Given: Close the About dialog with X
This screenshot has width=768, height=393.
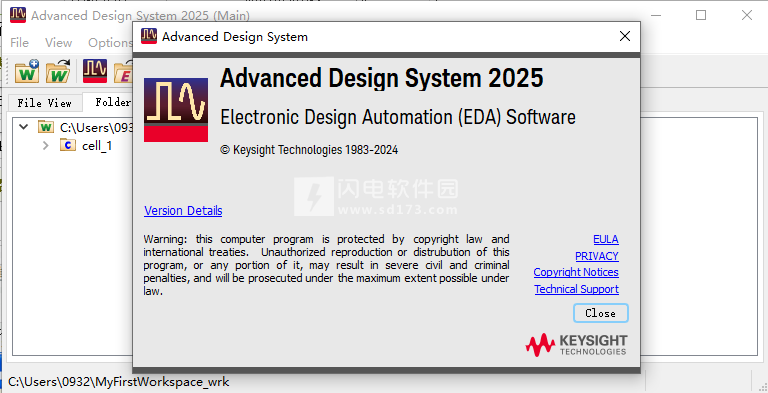Looking at the screenshot, I should pyautogui.click(x=624, y=36).
